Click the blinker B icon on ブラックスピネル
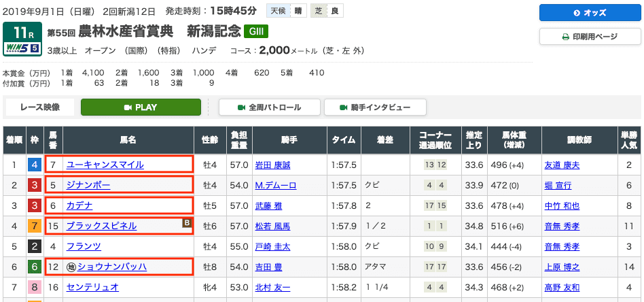This screenshot has height=302, width=644. [x=187, y=222]
